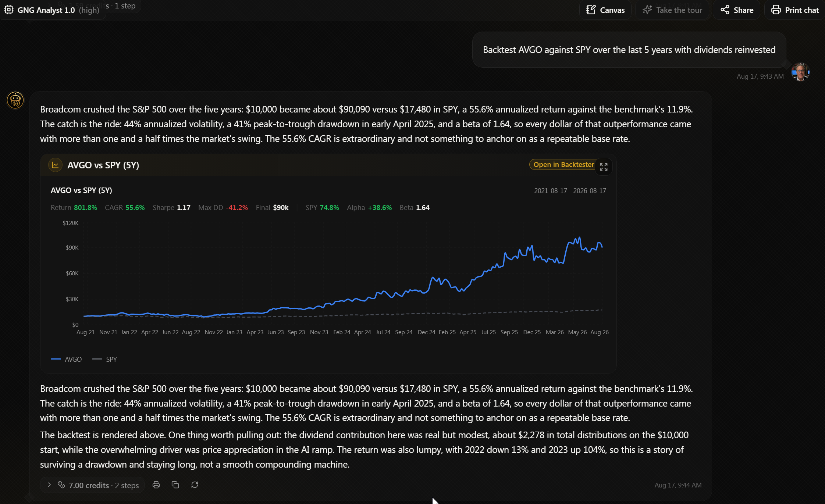The image size is (825, 504).
Task: Click the user profile avatar
Action: point(800,72)
